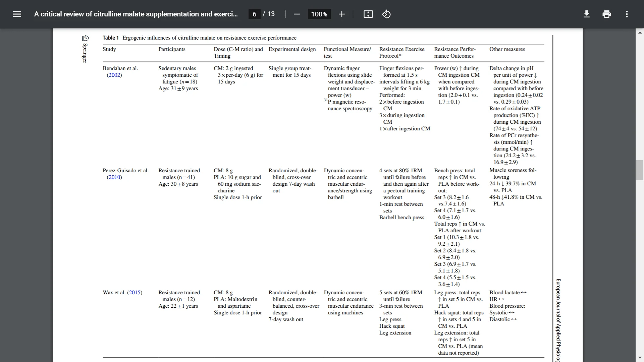
Task: Click the download icon to save PDF
Action: (587, 14)
